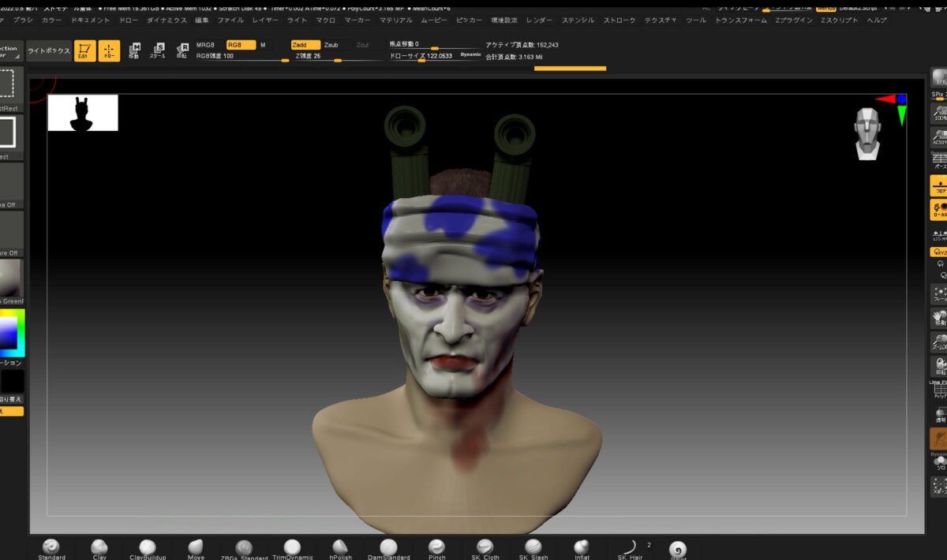947x560 pixels.
Task: Adjust the RGB強度 intensity slider
Action: coord(242,57)
